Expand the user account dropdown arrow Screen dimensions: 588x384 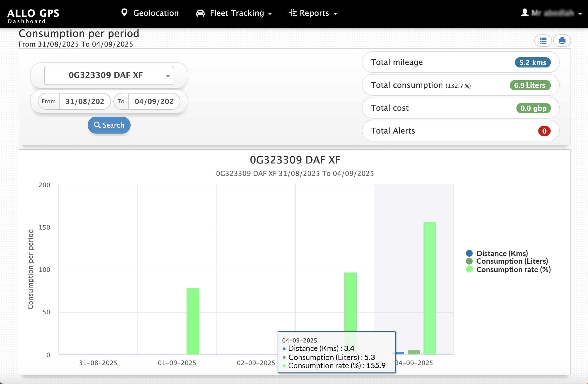pyautogui.click(x=580, y=14)
